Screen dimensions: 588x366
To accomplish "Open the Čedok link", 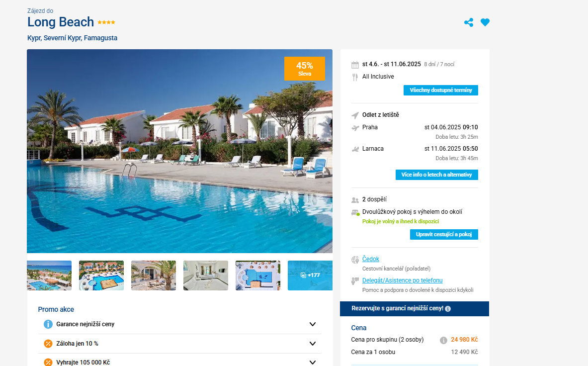I will pyautogui.click(x=370, y=259).
